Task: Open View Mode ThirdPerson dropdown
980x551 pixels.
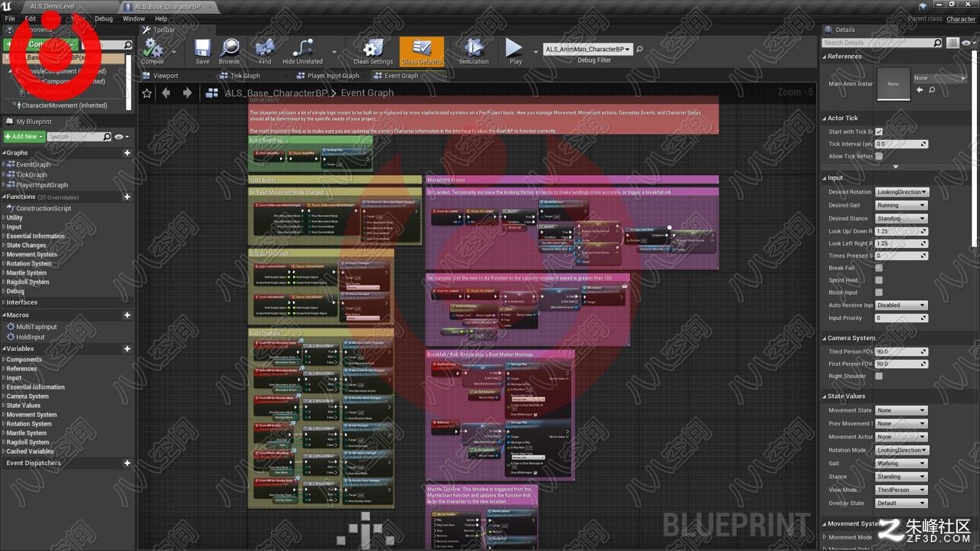Action: coord(901,490)
